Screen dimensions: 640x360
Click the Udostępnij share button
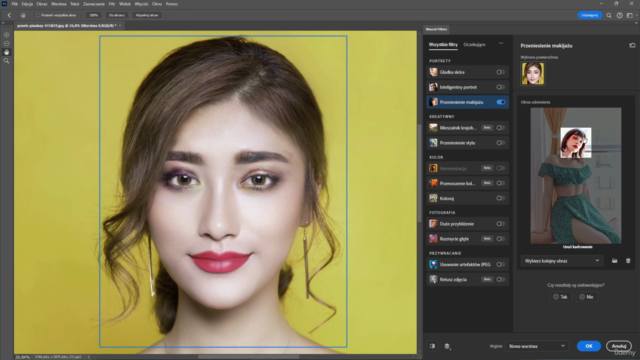pyautogui.click(x=589, y=15)
